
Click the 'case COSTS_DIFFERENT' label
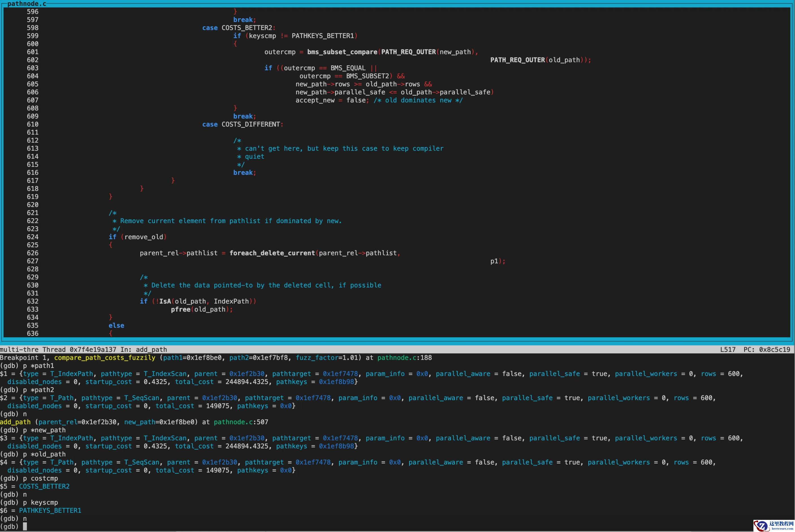click(x=243, y=125)
